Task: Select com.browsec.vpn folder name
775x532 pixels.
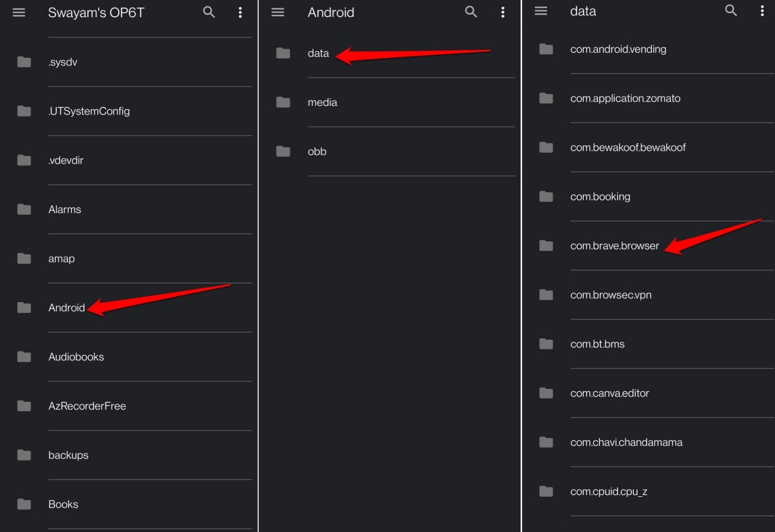Action: tap(611, 295)
